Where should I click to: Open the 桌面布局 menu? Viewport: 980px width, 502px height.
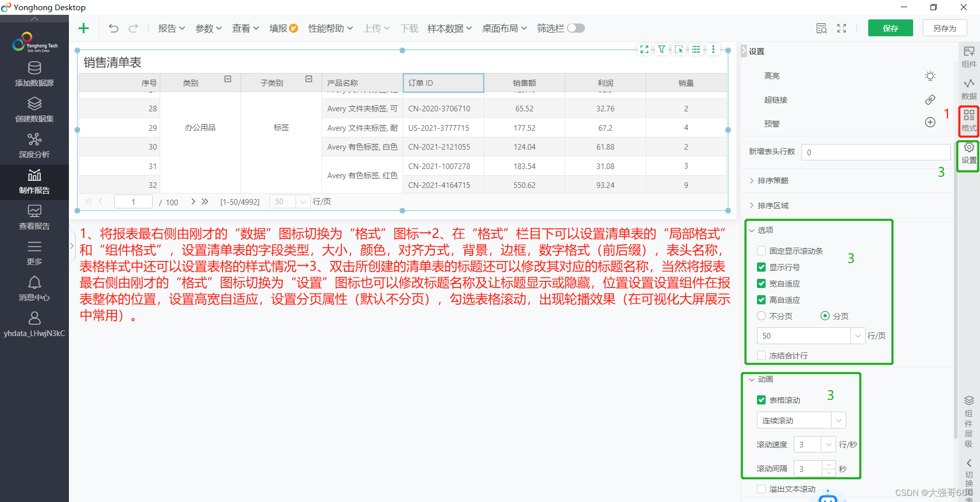(x=504, y=28)
